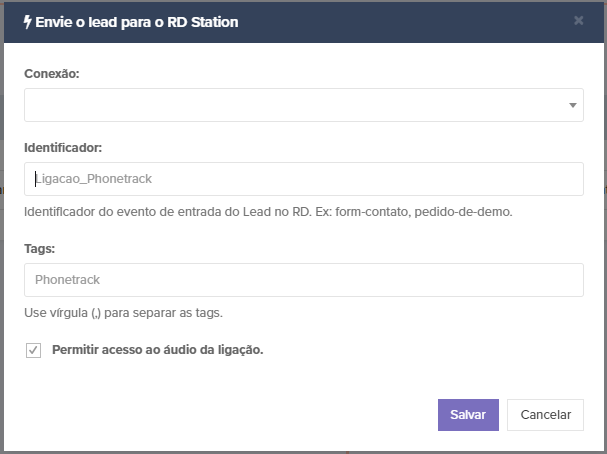This screenshot has height=454, width=607.
Task: Click the dark dialog header bar
Action: (x=400, y=21)
